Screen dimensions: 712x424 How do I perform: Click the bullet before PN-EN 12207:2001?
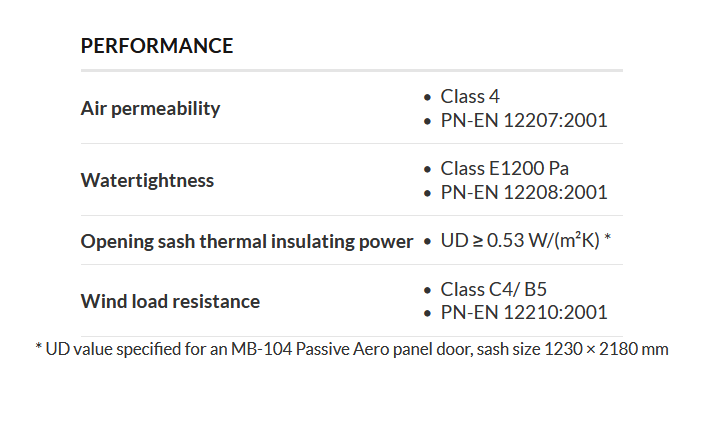(x=427, y=122)
